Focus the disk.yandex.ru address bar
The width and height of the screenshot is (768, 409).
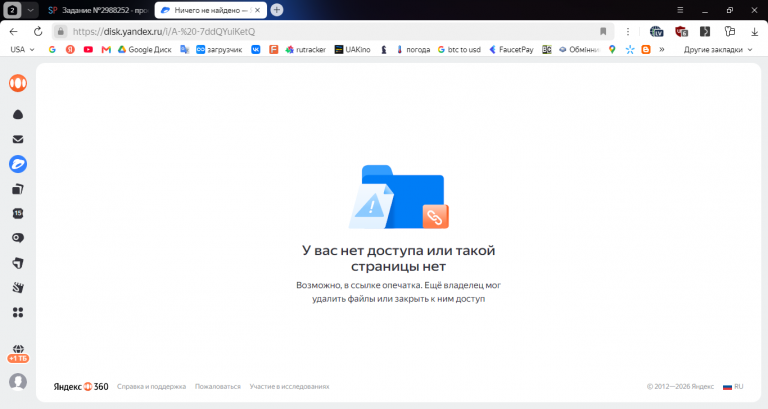pyautogui.click(x=333, y=31)
